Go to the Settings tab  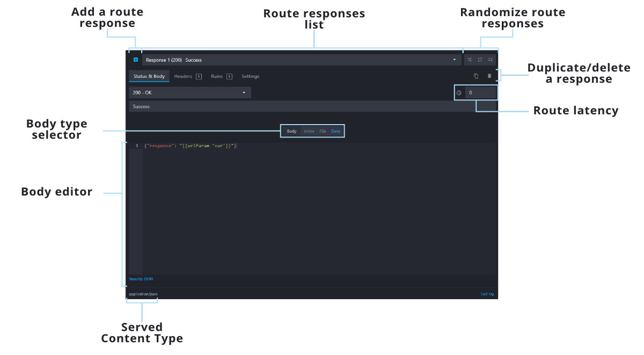tap(250, 76)
